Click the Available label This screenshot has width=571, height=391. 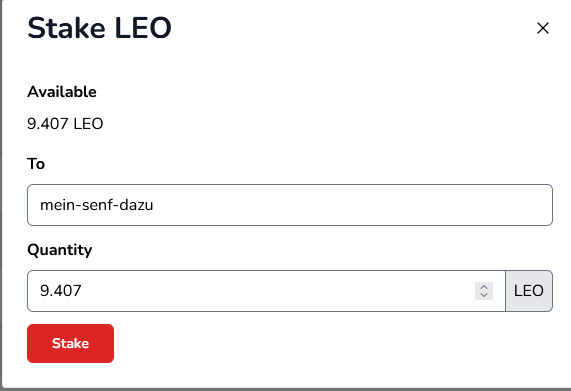(62, 92)
